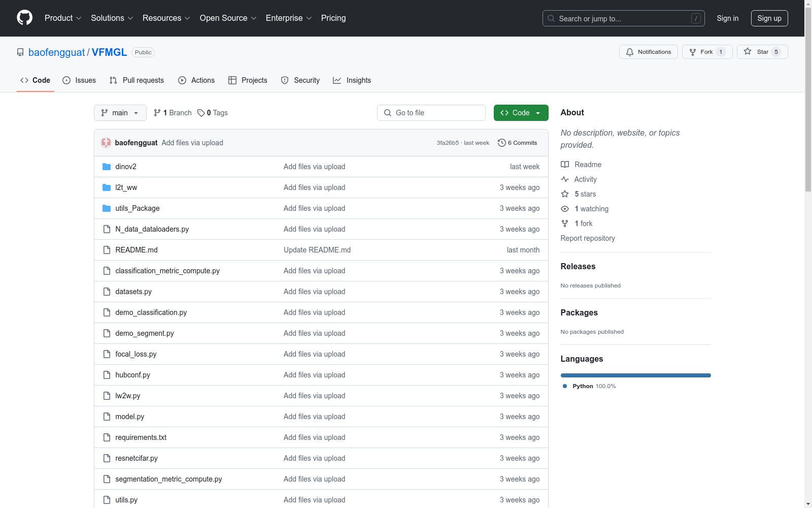812x508 pixels.
Task: Click the Python language bar
Action: point(635,375)
